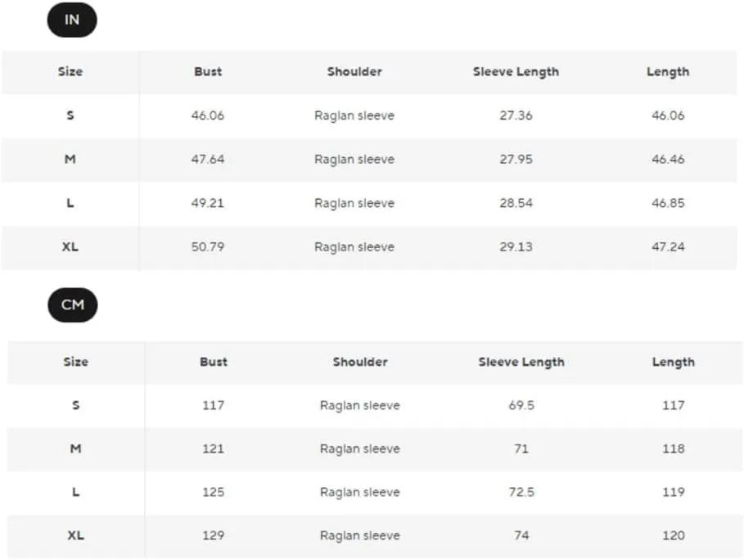Click sleeve length value 72.5
Screen dimensions: 744x560
pyautogui.click(x=521, y=492)
